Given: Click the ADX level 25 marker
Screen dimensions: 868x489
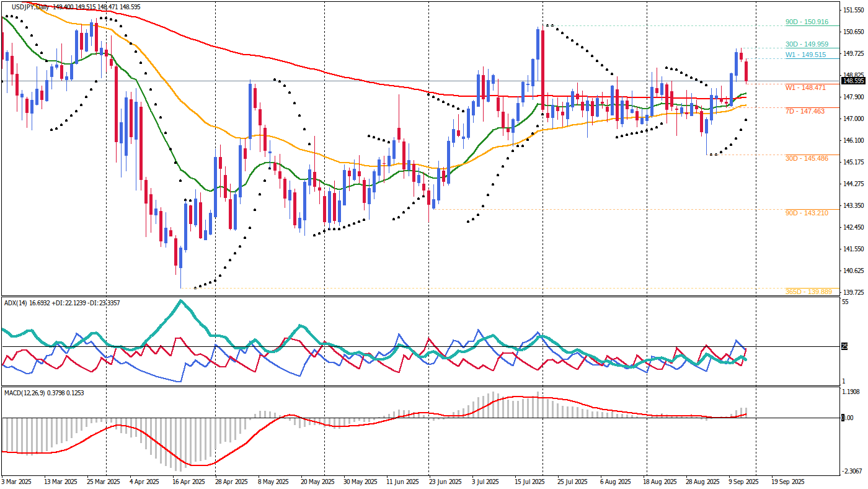Looking at the screenshot, I should tap(844, 346).
